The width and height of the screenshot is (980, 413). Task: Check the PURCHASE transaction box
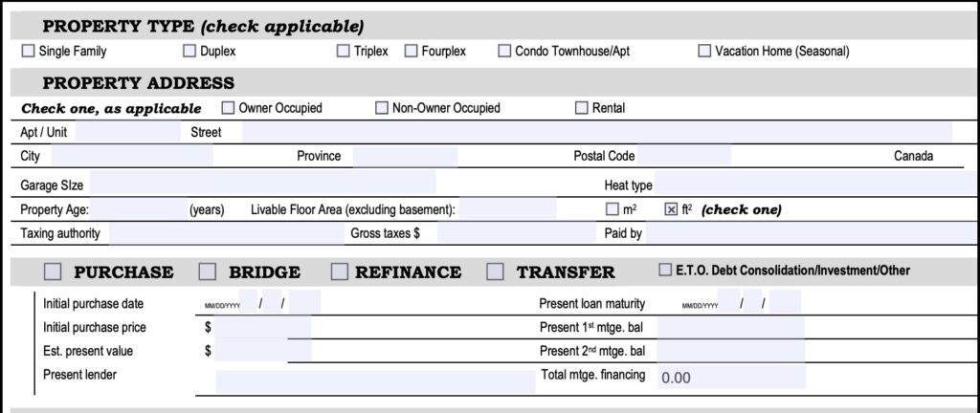tap(53, 272)
